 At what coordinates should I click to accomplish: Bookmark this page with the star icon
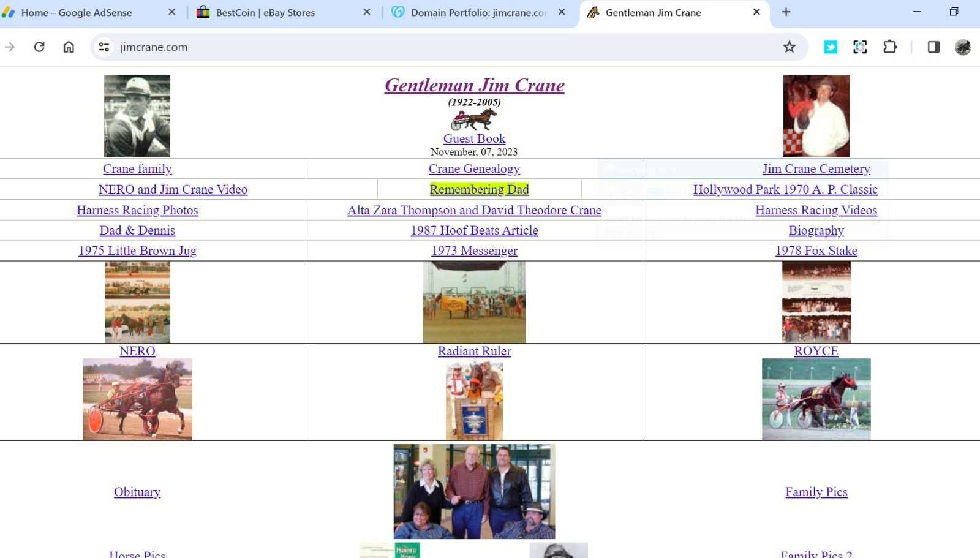coord(789,47)
